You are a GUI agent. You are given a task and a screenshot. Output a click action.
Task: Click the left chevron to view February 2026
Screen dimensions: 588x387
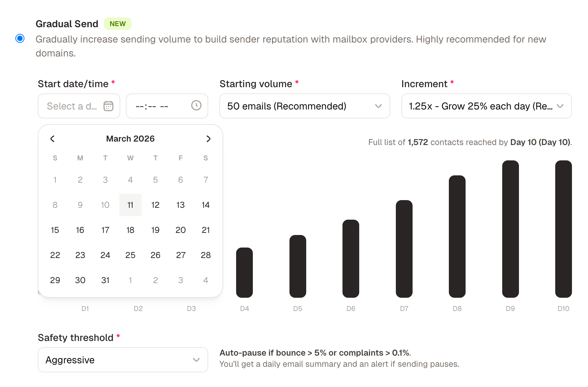(x=52, y=138)
